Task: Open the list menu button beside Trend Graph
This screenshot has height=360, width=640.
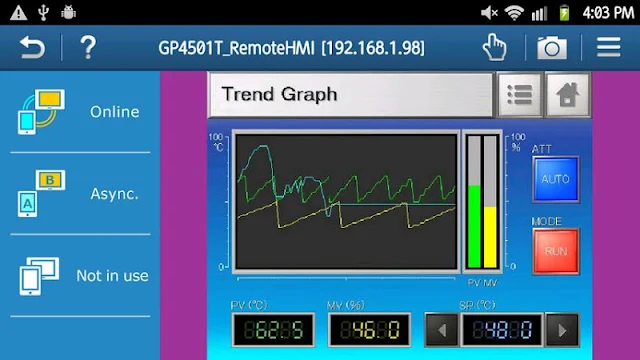Action: [x=520, y=96]
